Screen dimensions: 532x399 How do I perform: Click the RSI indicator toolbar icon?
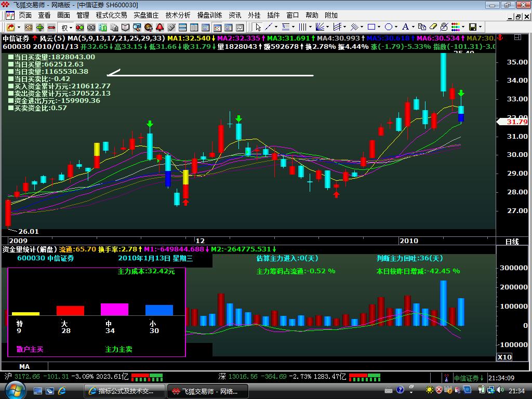tap(29, 27)
